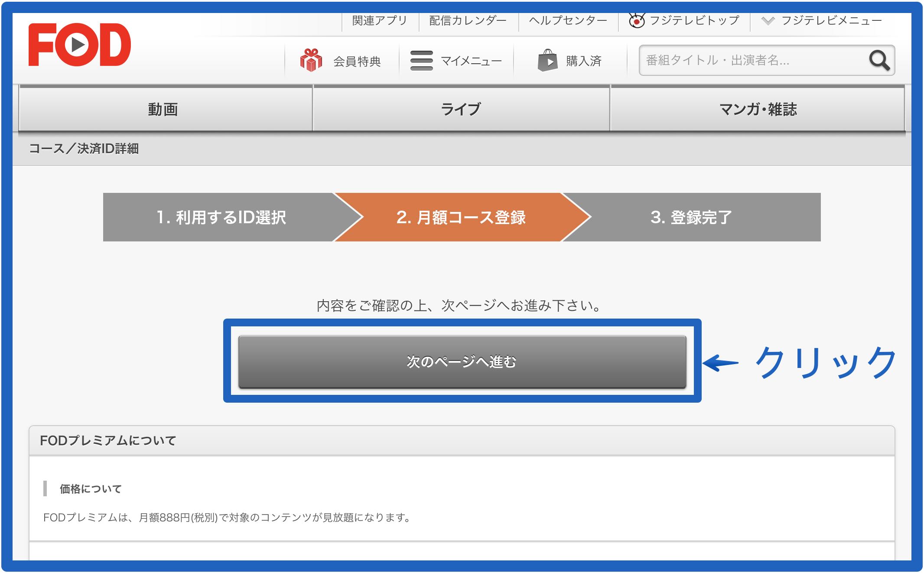Viewport: 924px width, 573px height.
Task: Open the 動画 tab
Action: [x=163, y=109]
